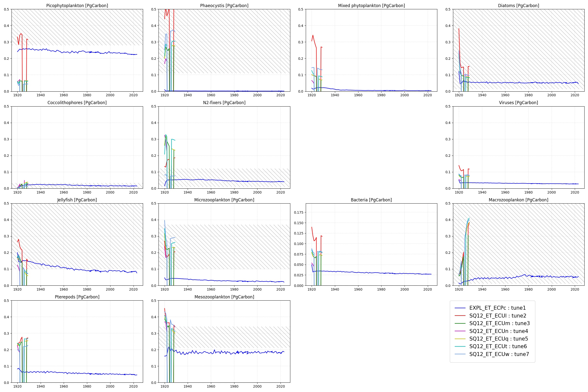Click the Bacteria [PgCarbon] plot title
The height and width of the screenshot is (392, 588).
pos(371,200)
